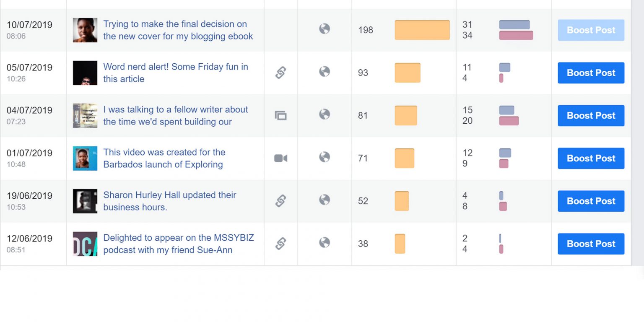
Task: Boost the fellow writer post from 04/07/2019
Action: point(591,116)
